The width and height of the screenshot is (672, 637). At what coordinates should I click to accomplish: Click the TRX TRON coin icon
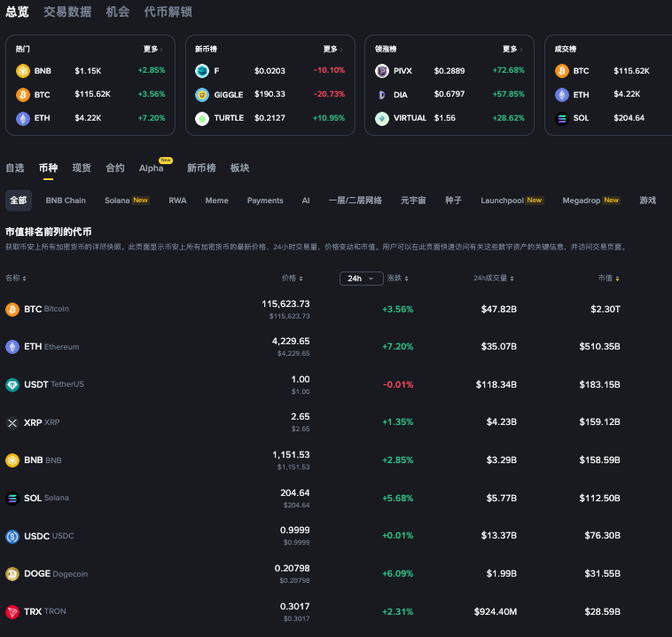pyautogui.click(x=12, y=612)
